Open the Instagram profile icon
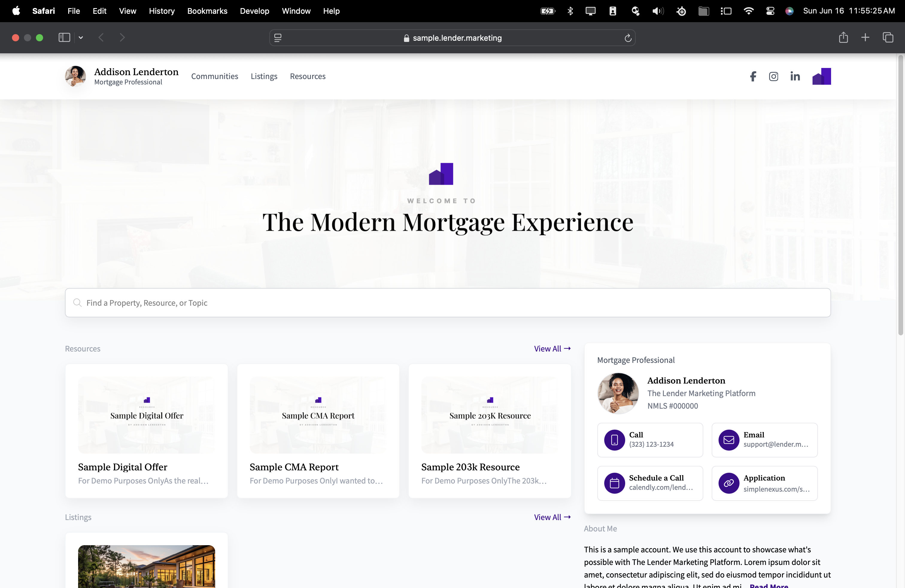Screen dimensions: 905x588 [773, 76]
